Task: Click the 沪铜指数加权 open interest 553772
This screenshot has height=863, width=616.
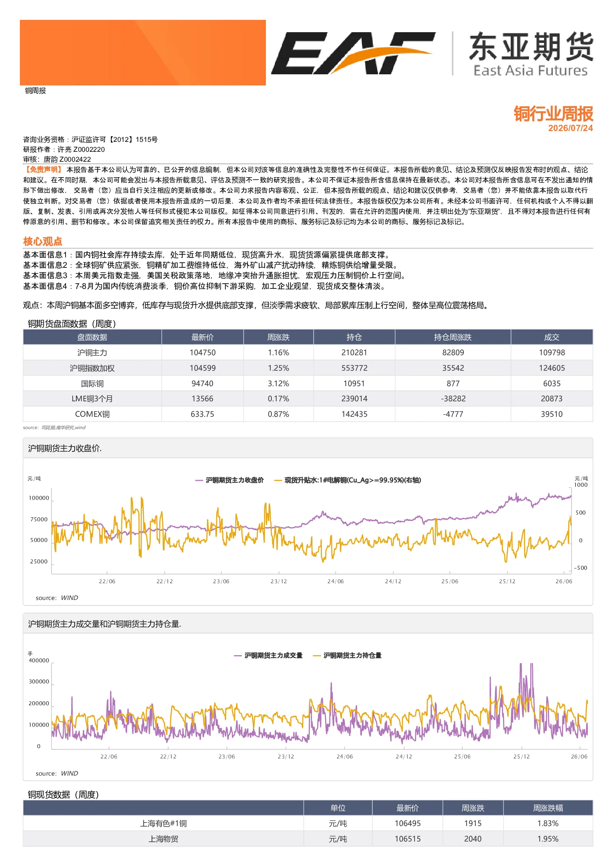Action: click(x=354, y=368)
